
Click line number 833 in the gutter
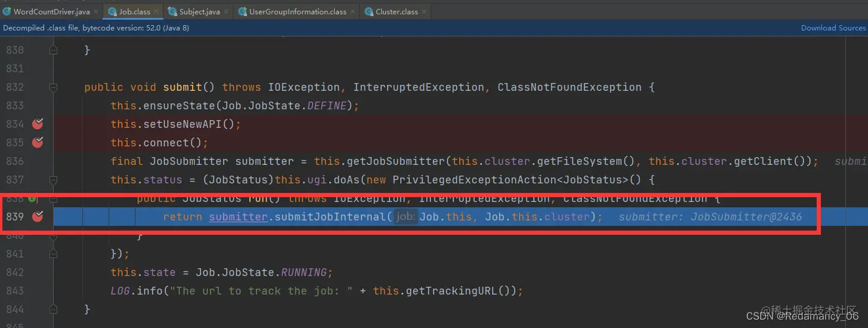[x=15, y=106]
